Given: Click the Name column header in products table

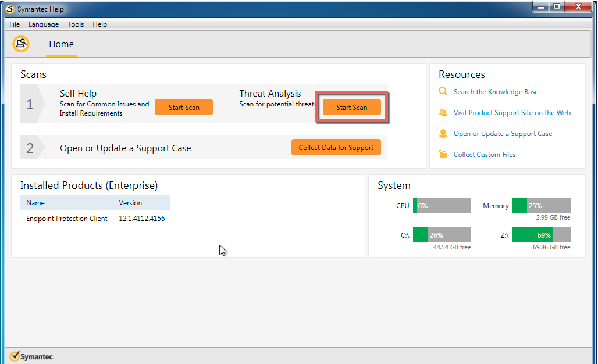Looking at the screenshot, I should [x=35, y=203].
